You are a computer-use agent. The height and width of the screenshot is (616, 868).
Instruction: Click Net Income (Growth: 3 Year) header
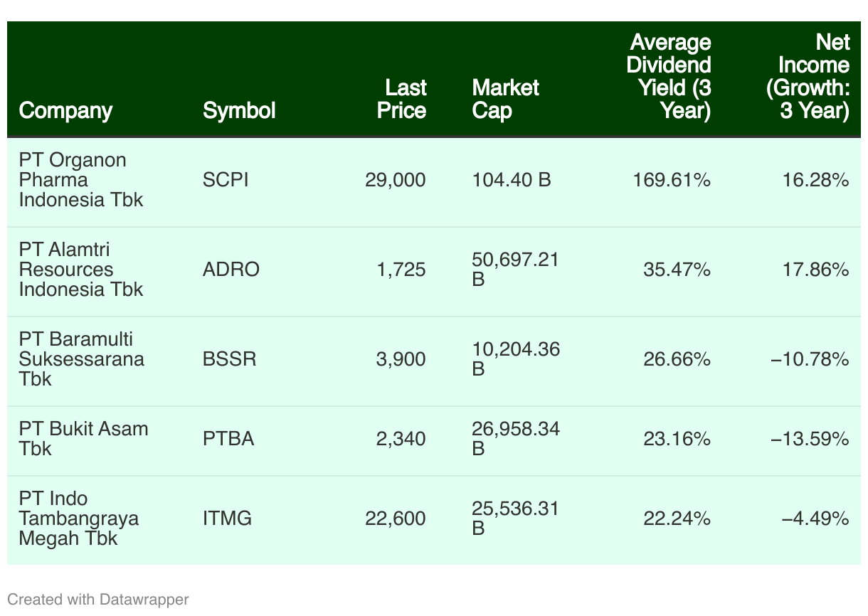(x=808, y=76)
